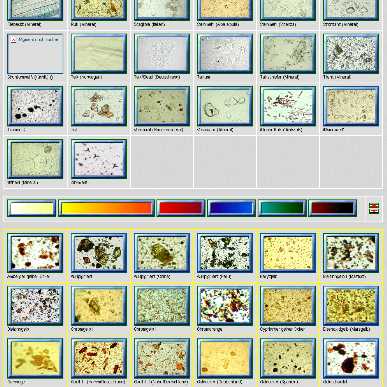Open the broken image placeholder thumbnail
Screen dimensions: 387x387
pyautogui.click(x=35, y=53)
